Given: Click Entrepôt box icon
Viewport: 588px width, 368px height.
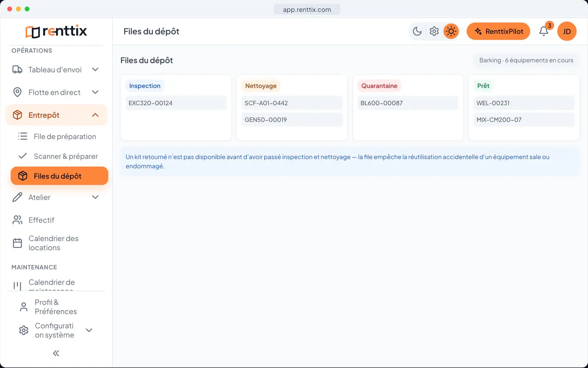Looking at the screenshot, I should click(x=17, y=115).
